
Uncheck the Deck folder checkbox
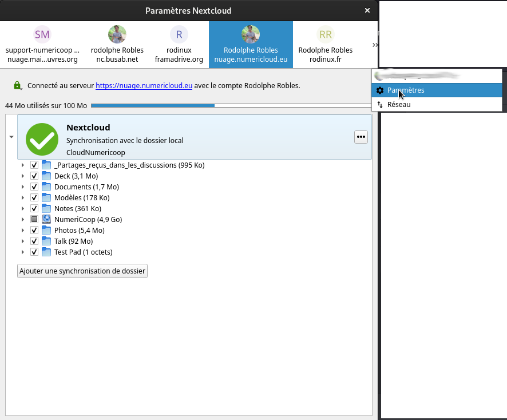click(x=34, y=176)
